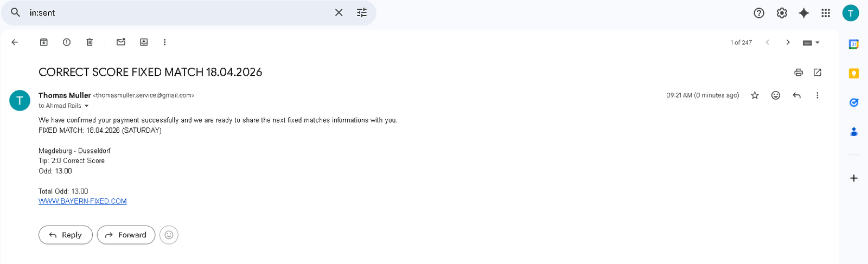
Task: Go to the newer conversation
Action: click(767, 42)
